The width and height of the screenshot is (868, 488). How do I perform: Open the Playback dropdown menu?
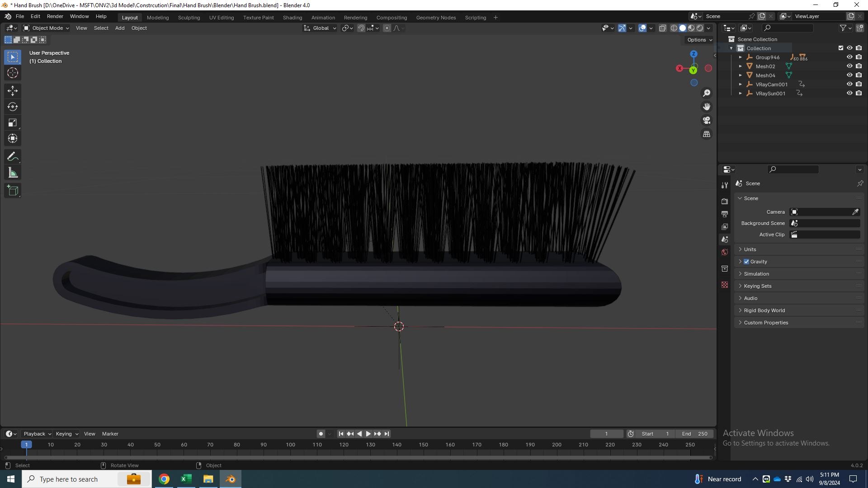[x=37, y=434]
